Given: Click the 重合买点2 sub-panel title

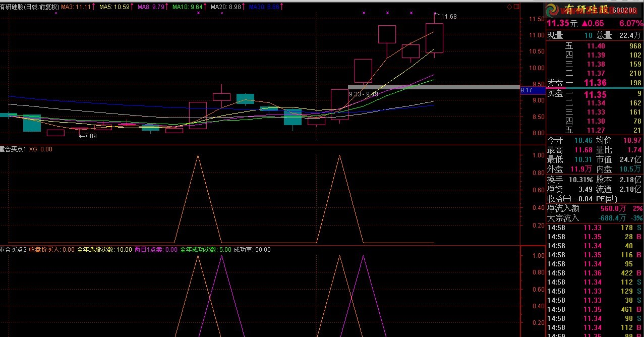Looking at the screenshot, I should tap(13, 249).
